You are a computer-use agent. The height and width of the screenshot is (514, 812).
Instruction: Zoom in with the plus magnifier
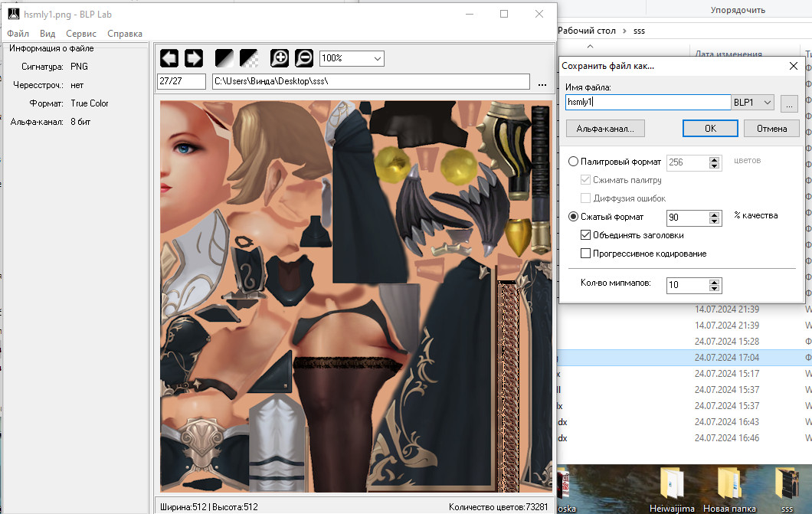tap(280, 58)
